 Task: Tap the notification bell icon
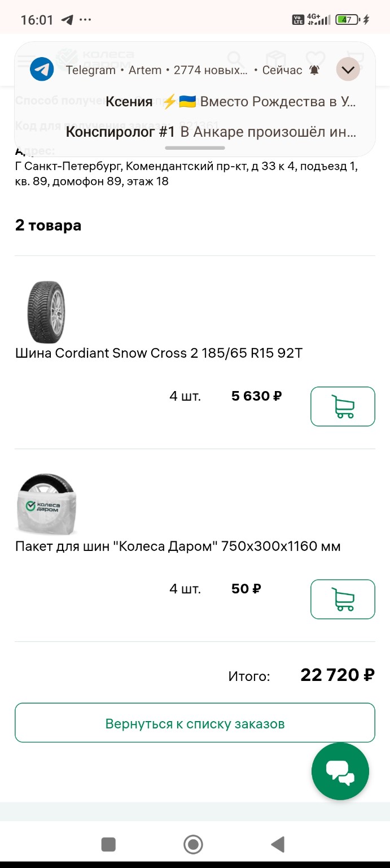click(314, 70)
